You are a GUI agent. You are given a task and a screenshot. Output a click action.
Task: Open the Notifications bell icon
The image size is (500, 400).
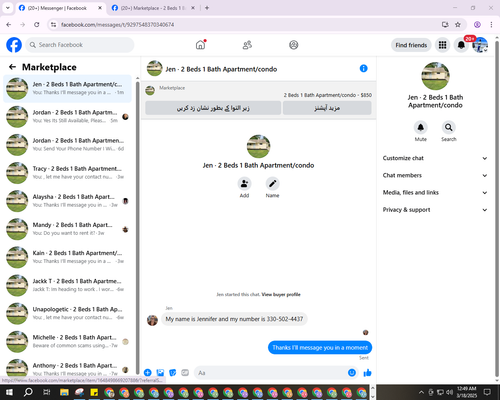pos(461,45)
